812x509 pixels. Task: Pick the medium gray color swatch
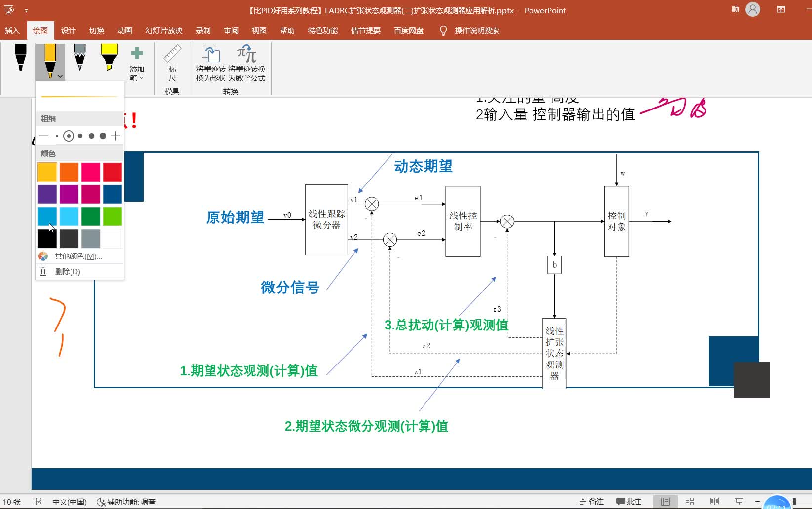[91, 239]
